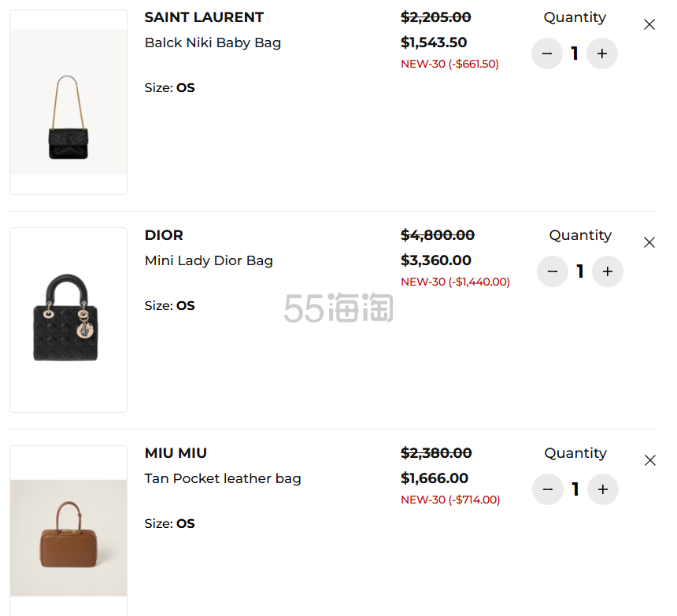The height and width of the screenshot is (616, 677).
Task: Decrease quantity of Mini Lady Dior Bag
Action: coord(552,271)
